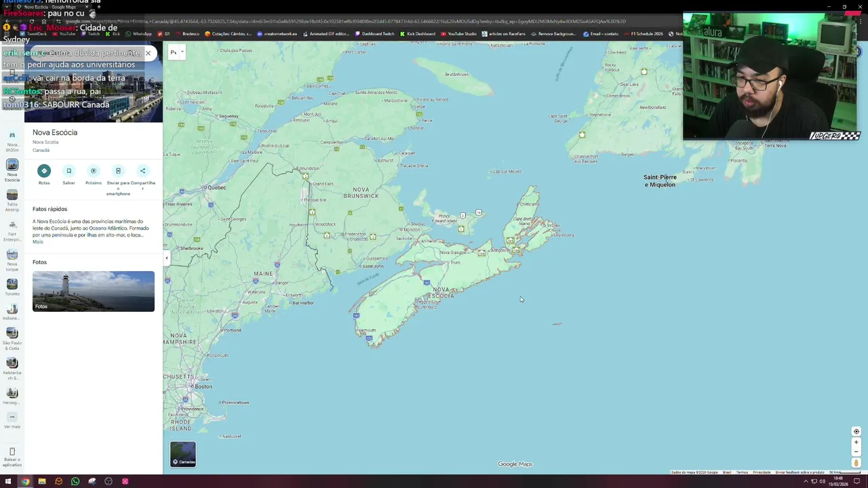The image size is (868, 488).
Task: Open the WhatsApp bookmark
Action: click(138, 34)
